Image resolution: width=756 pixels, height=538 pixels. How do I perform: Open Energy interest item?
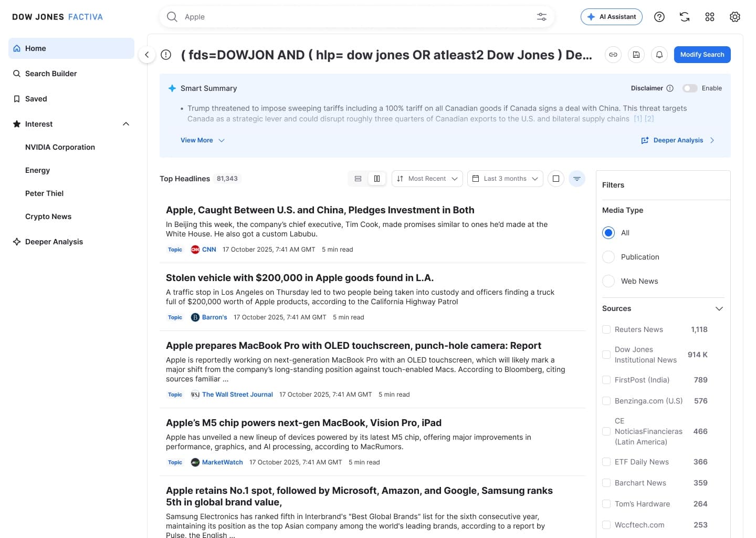38,170
